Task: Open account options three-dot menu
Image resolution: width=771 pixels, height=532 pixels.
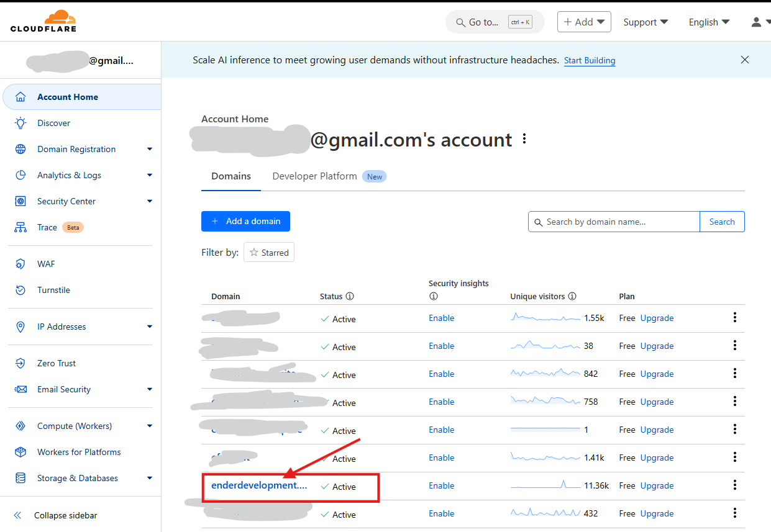Action: coord(524,139)
